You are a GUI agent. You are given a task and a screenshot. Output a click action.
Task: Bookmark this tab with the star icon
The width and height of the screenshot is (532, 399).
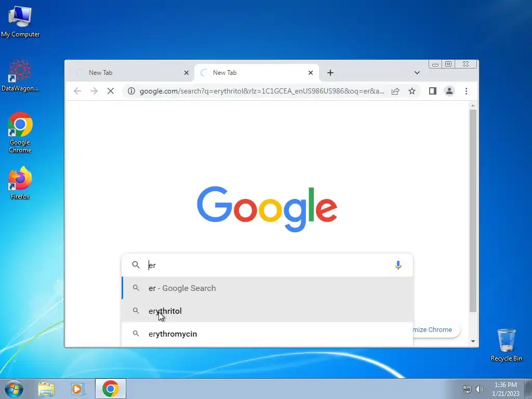tap(412, 91)
